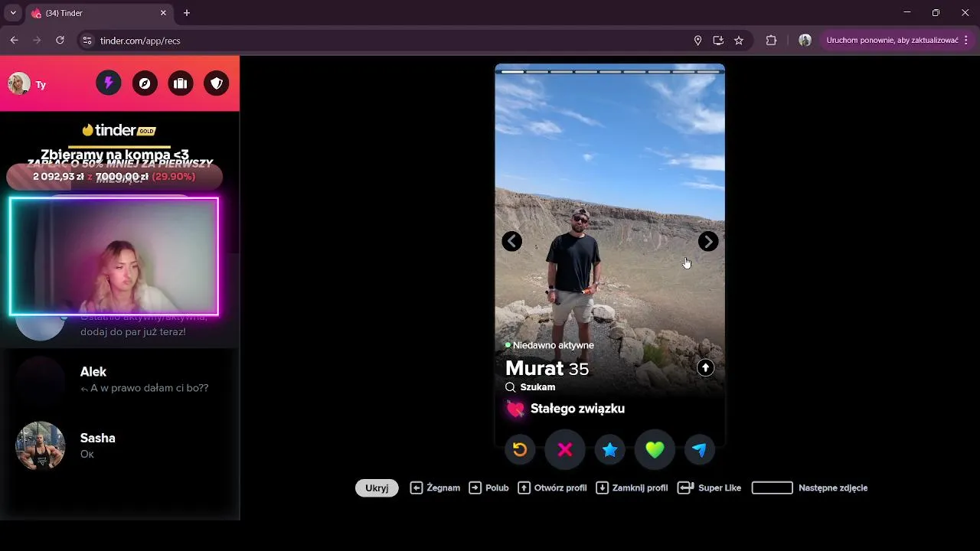Screen dimensions: 980x551
Task: Open the Work Mode briefcase icon
Action: [181, 83]
